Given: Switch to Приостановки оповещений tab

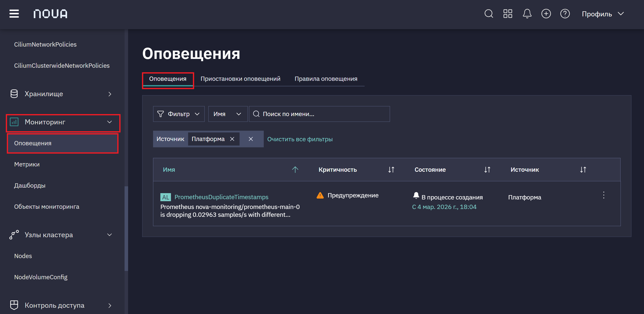Looking at the screenshot, I should tap(240, 79).
